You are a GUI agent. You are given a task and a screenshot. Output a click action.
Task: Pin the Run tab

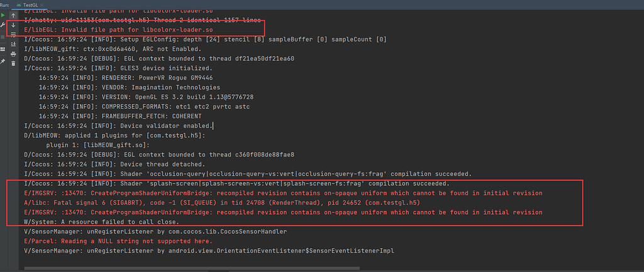(x=4, y=62)
